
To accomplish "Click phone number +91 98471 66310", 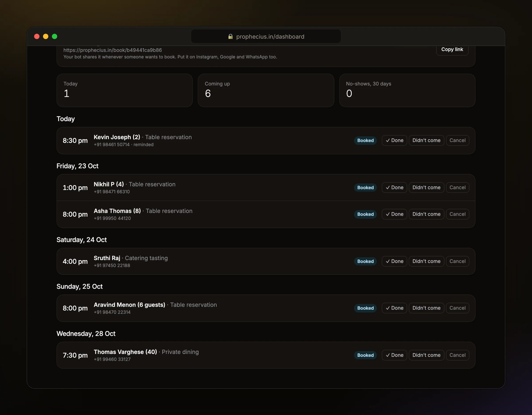I will tap(112, 192).
